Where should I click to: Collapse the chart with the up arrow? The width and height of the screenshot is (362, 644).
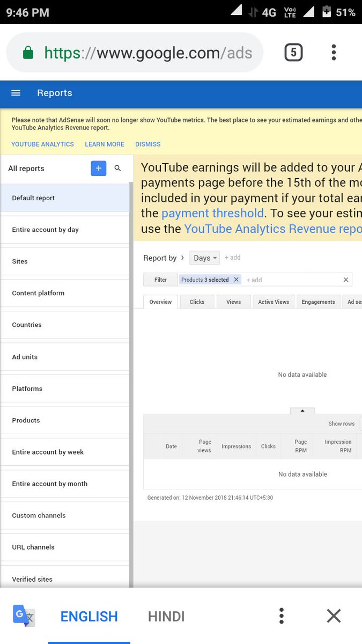(302, 411)
